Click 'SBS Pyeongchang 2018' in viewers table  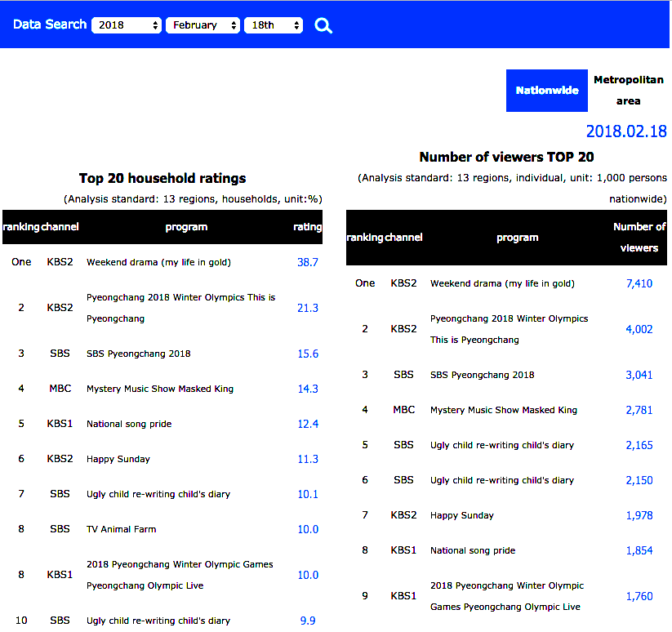pos(482,376)
